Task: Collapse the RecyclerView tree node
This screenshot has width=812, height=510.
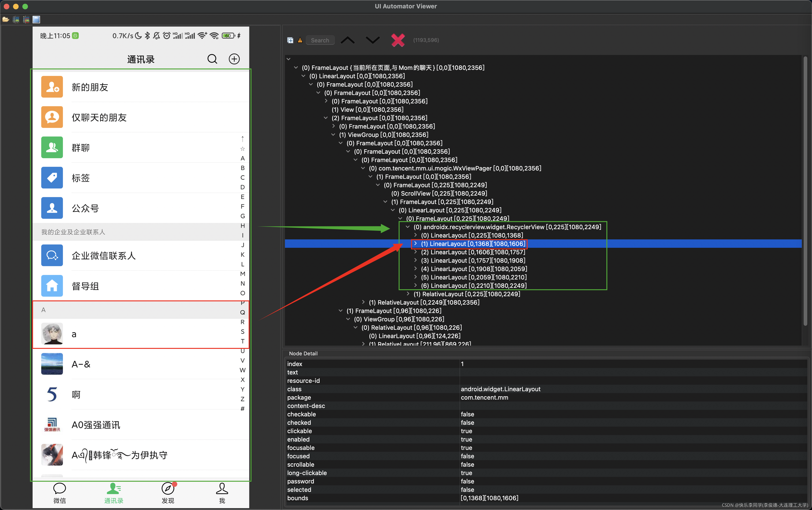Action: 408,227
